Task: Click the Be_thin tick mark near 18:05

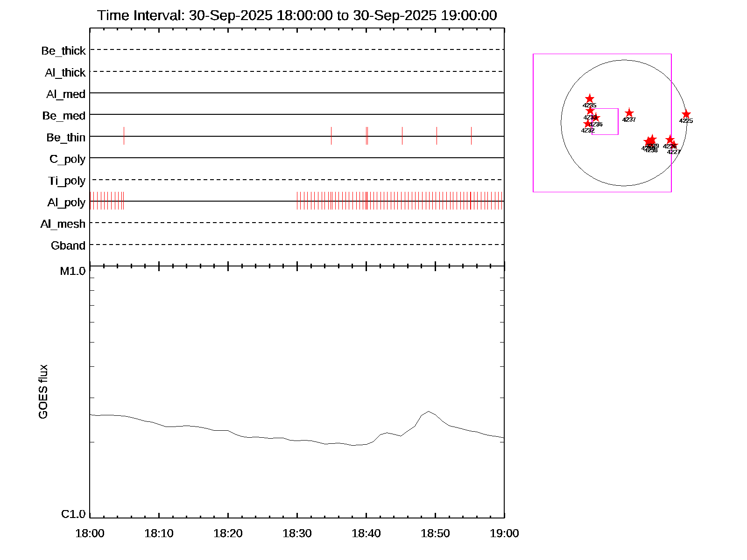Action: tap(124, 136)
